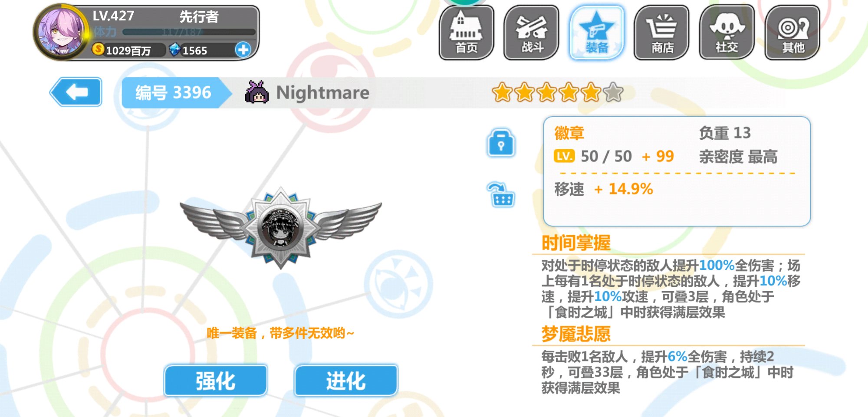Open the 社交 social icon
The width and height of the screenshot is (868, 417).
(x=727, y=33)
